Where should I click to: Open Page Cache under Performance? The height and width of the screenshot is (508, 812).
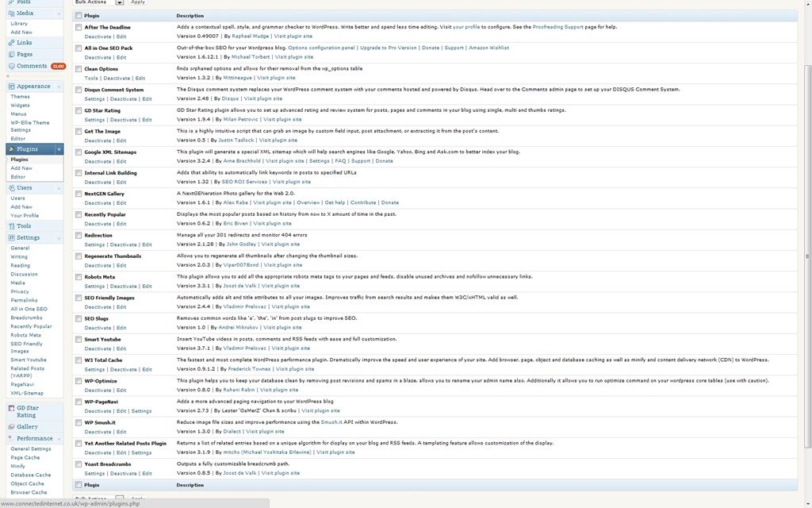(25, 458)
